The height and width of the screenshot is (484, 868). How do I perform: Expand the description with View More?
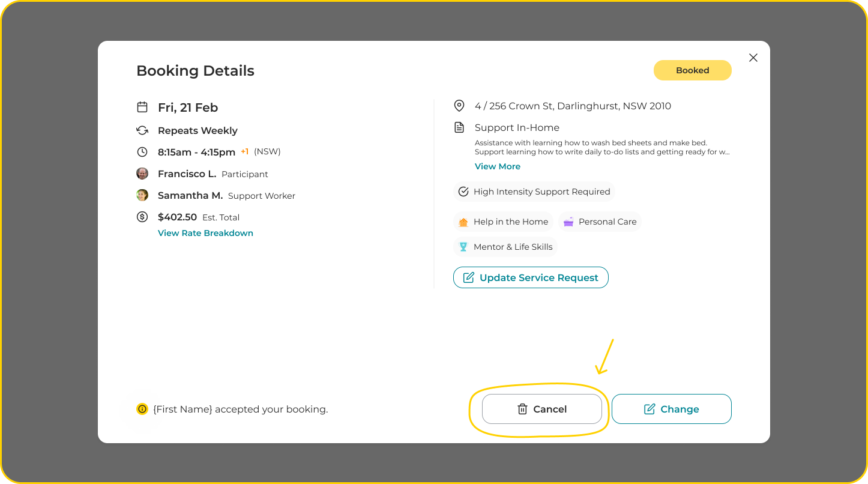tap(497, 166)
